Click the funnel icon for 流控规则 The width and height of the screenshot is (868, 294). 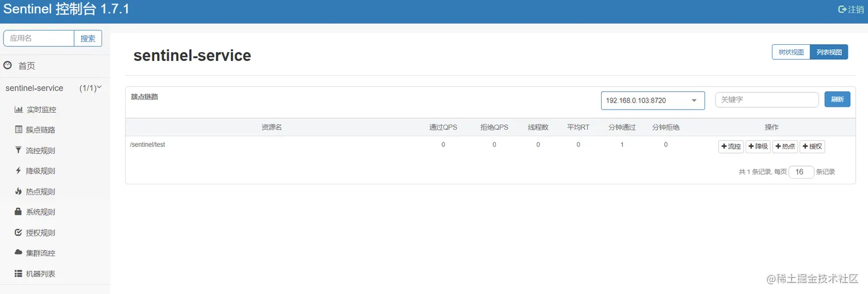(x=18, y=150)
